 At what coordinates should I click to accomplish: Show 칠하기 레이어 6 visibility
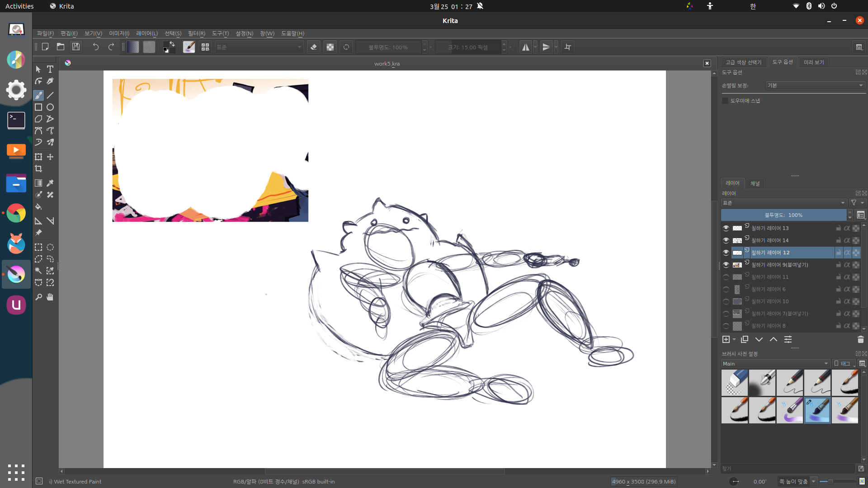(726, 289)
